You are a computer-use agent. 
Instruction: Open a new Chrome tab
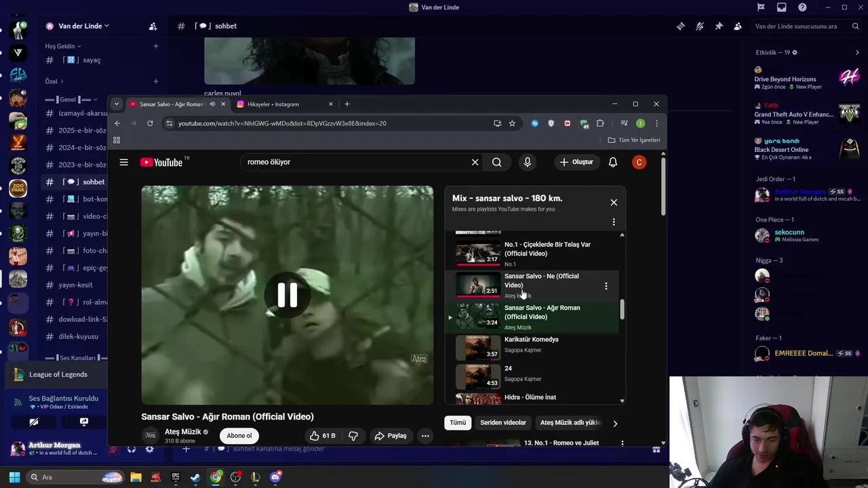pos(347,104)
